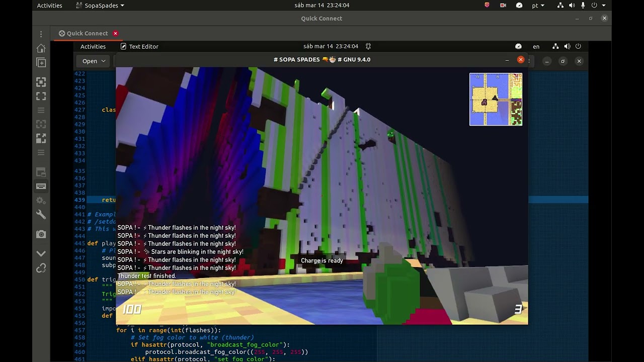The width and height of the screenshot is (644, 362).
Task: Minimize the window via sidebar down-chevron icon
Action: point(41,253)
